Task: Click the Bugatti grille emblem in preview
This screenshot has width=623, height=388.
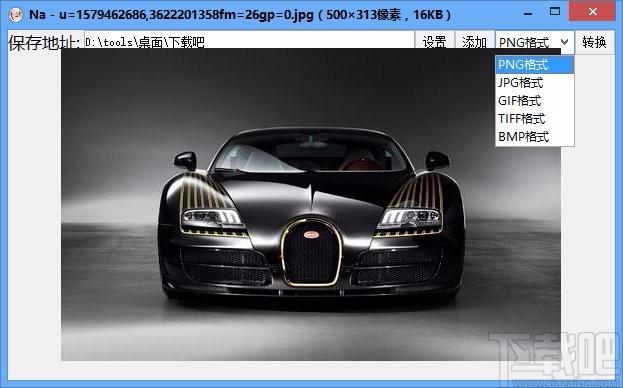Action: point(311,234)
